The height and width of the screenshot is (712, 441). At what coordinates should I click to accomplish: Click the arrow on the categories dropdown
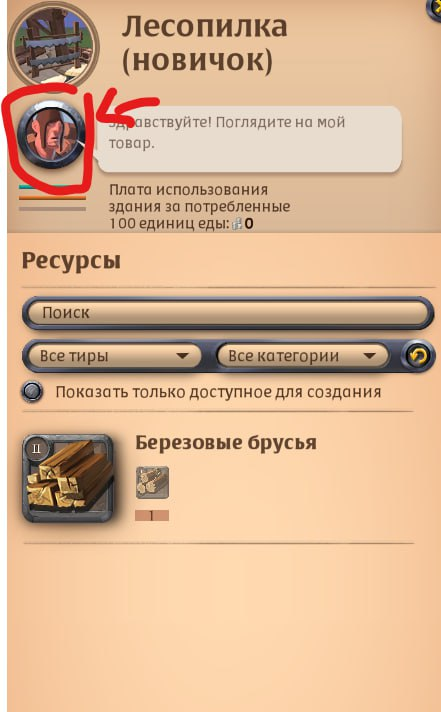(x=370, y=356)
